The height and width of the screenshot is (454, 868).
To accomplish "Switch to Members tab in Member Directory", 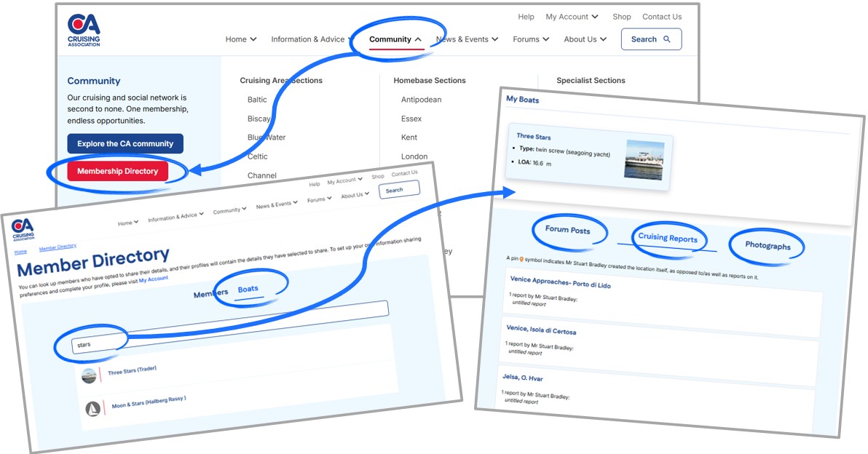I will coord(210,294).
